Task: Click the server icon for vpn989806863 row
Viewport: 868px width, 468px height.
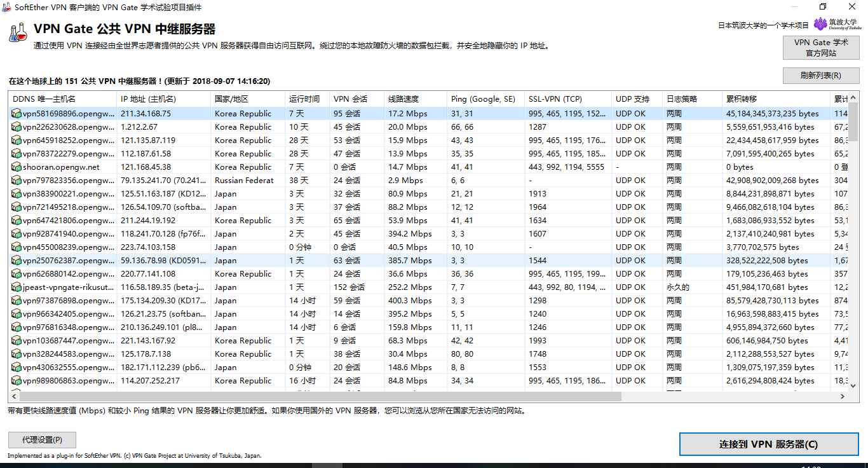Action: [17, 381]
